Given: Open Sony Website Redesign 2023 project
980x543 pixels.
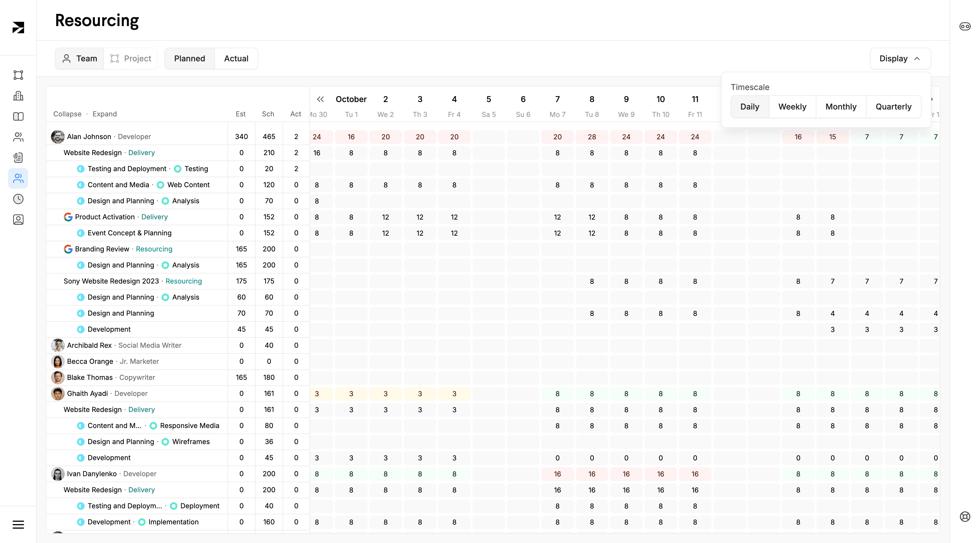Looking at the screenshot, I should [x=111, y=281].
